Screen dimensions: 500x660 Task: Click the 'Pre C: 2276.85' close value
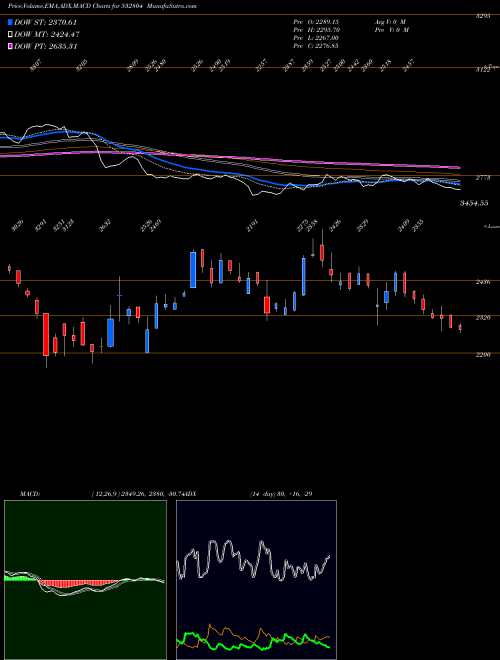pyautogui.click(x=316, y=46)
